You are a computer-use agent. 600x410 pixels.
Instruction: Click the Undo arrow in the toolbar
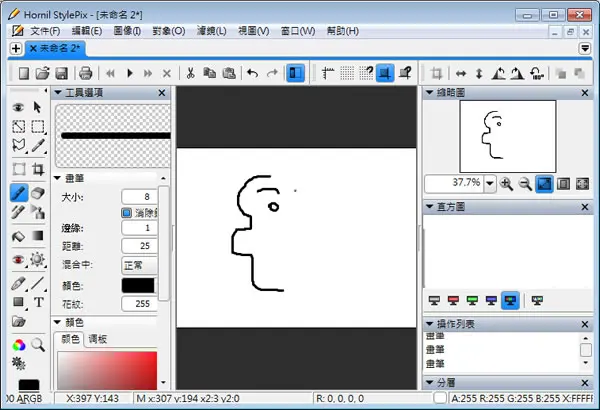253,73
